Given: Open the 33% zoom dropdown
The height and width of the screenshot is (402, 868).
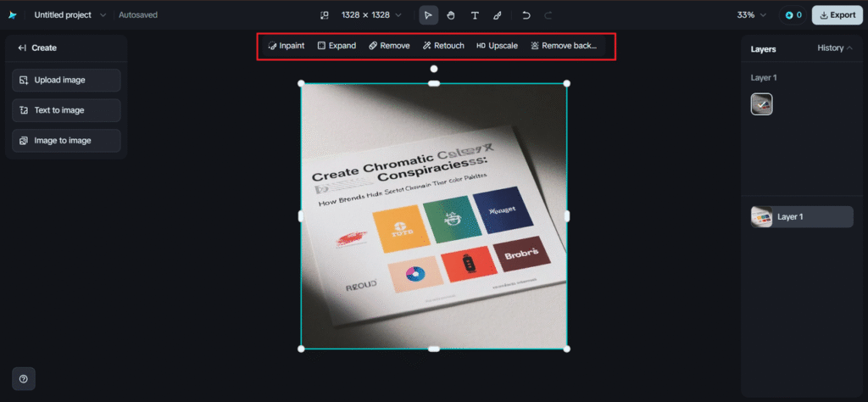Looking at the screenshot, I should [x=751, y=15].
